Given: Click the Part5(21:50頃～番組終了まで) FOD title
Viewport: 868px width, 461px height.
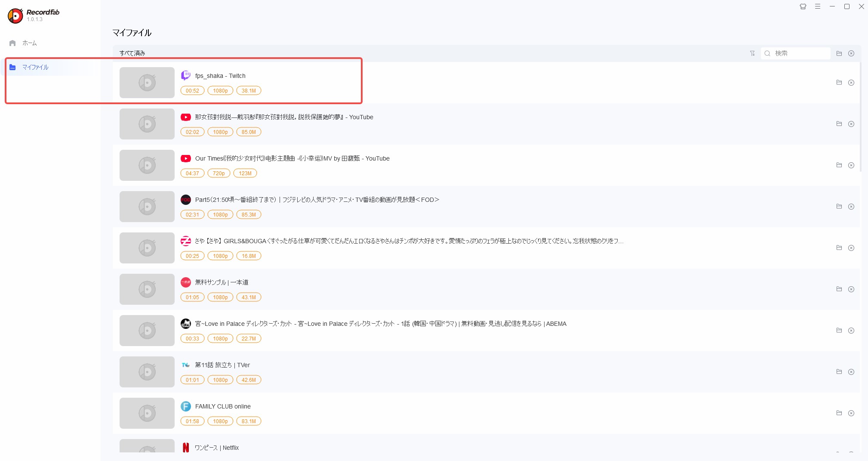Looking at the screenshot, I should [317, 200].
